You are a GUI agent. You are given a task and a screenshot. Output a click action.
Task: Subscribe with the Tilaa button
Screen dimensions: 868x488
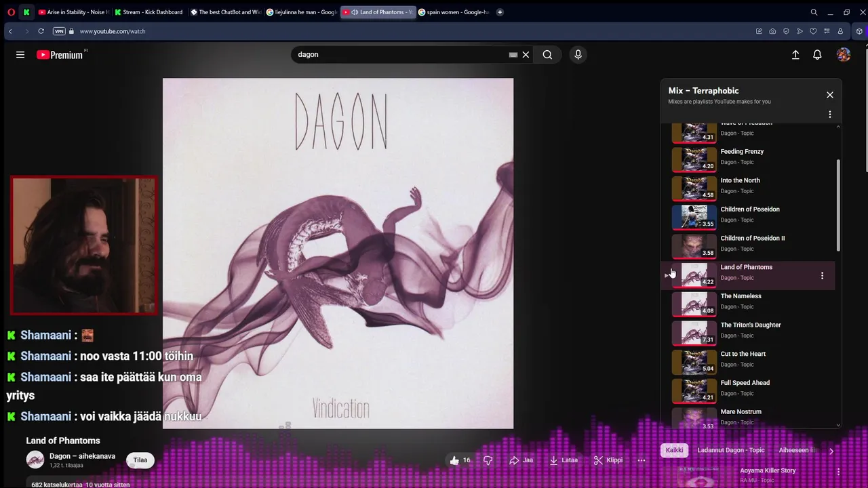click(x=140, y=460)
